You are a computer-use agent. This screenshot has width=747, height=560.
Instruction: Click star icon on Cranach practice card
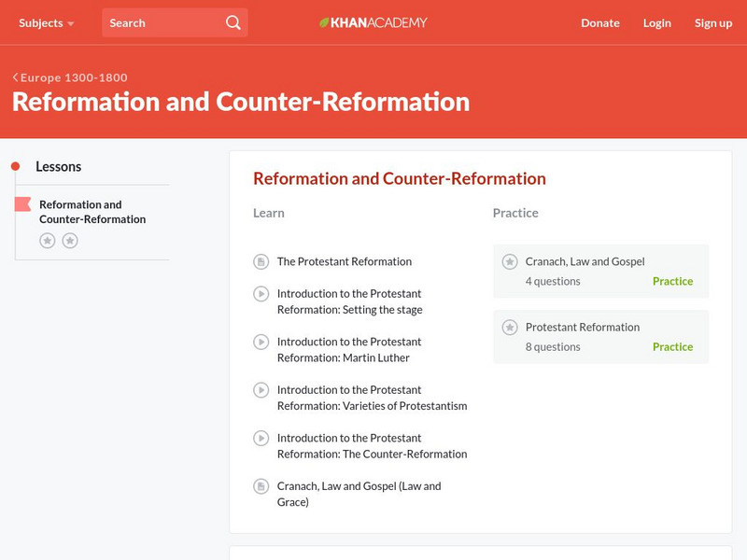[x=510, y=261]
